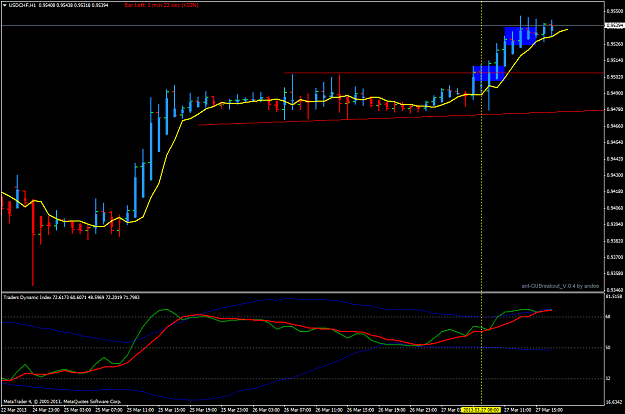
Task: Click the 26 Mar 07:00 time label
Action: click(x=298, y=410)
